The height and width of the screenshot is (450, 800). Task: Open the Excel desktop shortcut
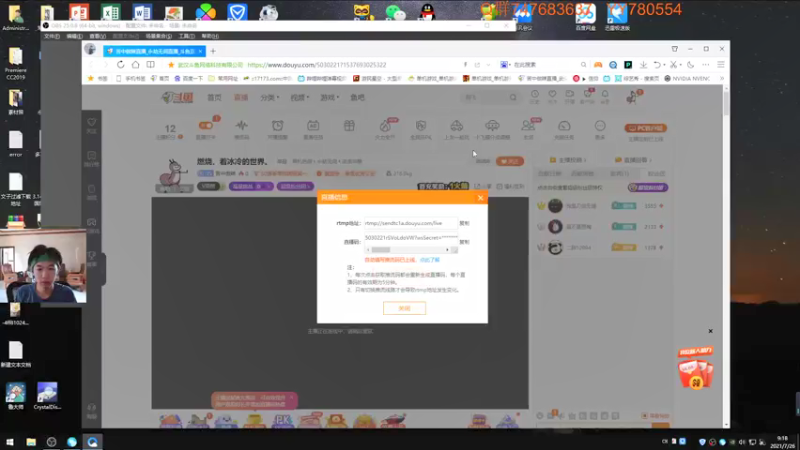(x=110, y=12)
